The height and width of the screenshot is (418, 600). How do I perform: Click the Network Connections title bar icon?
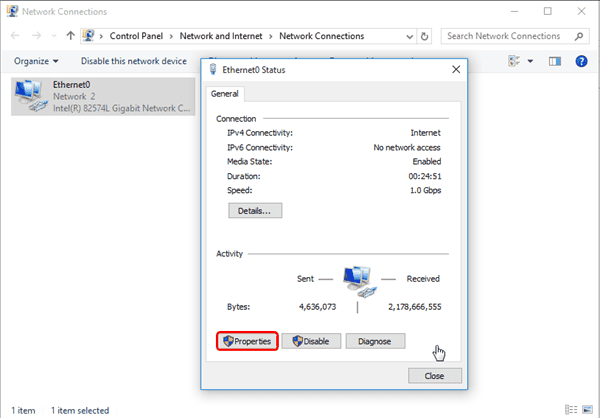(x=12, y=11)
